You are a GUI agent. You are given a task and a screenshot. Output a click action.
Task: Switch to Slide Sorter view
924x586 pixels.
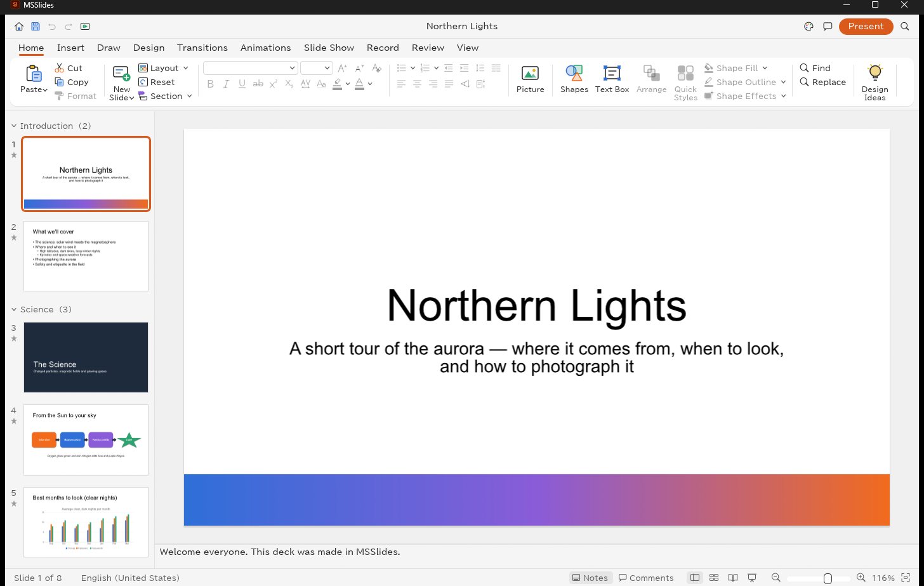click(713, 578)
